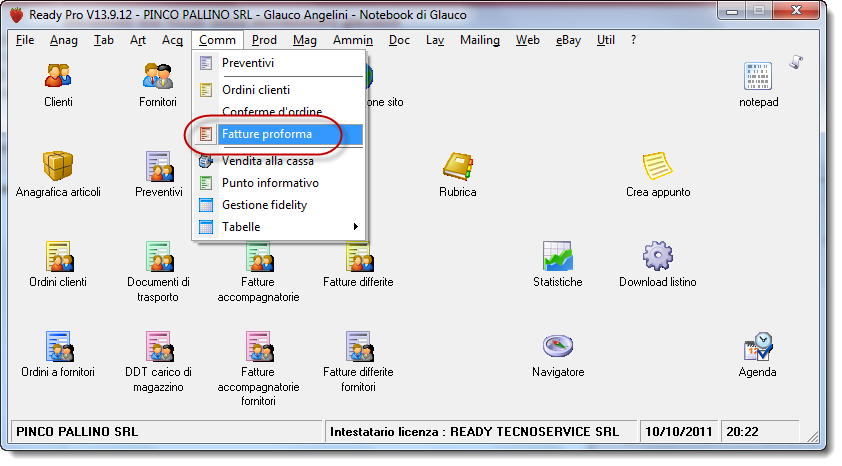Image resolution: width=842 pixels, height=466 pixels.
Task: Open the Mag menu
Action: (304, 40)
